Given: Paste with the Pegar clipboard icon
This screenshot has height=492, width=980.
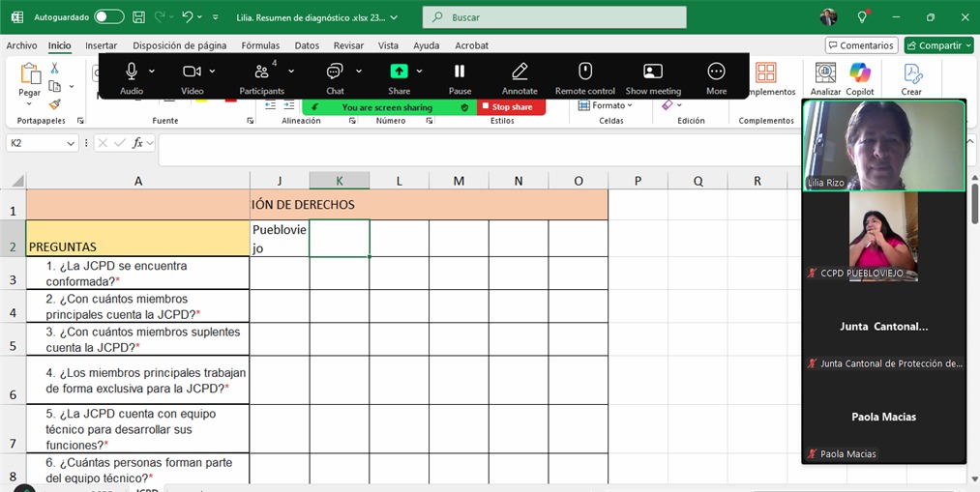Looking at the screenshot, I should tap(29, 73).
